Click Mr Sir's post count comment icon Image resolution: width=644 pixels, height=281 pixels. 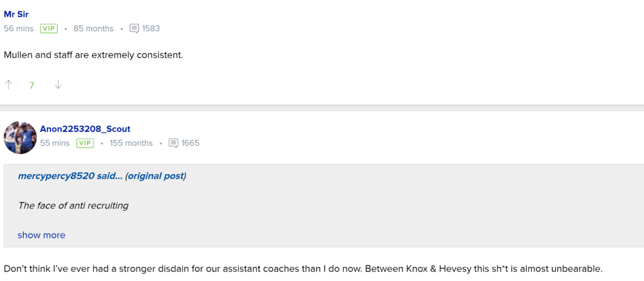pos(134,28)
